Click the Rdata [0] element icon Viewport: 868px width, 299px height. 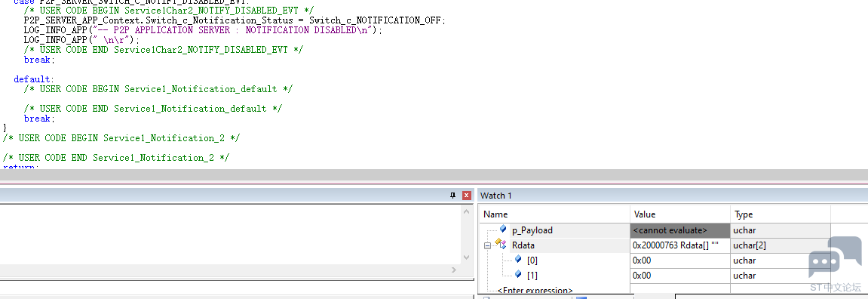518,258
